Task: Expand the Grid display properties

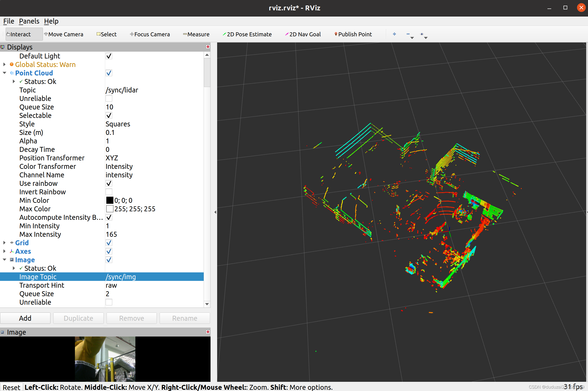Action: point(4,243)
